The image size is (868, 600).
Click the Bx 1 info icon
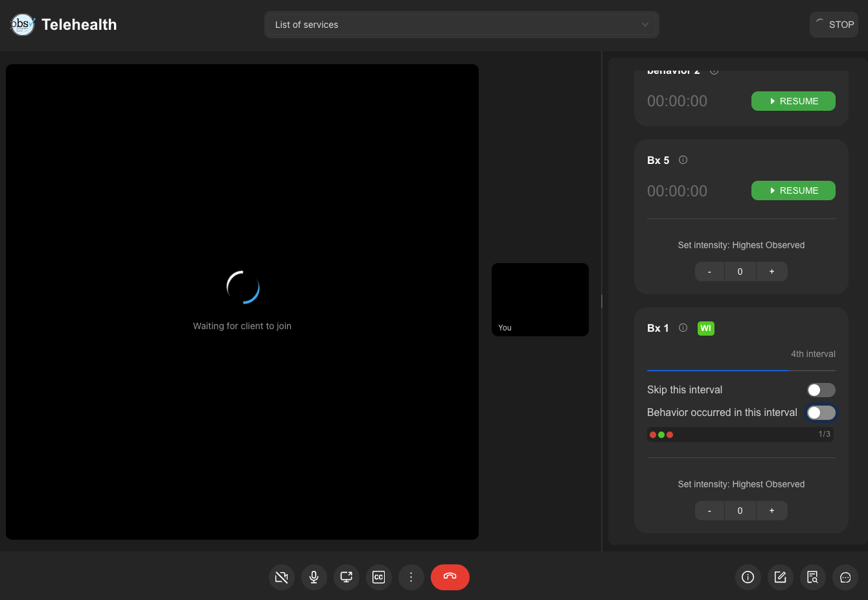click(683, 328)
